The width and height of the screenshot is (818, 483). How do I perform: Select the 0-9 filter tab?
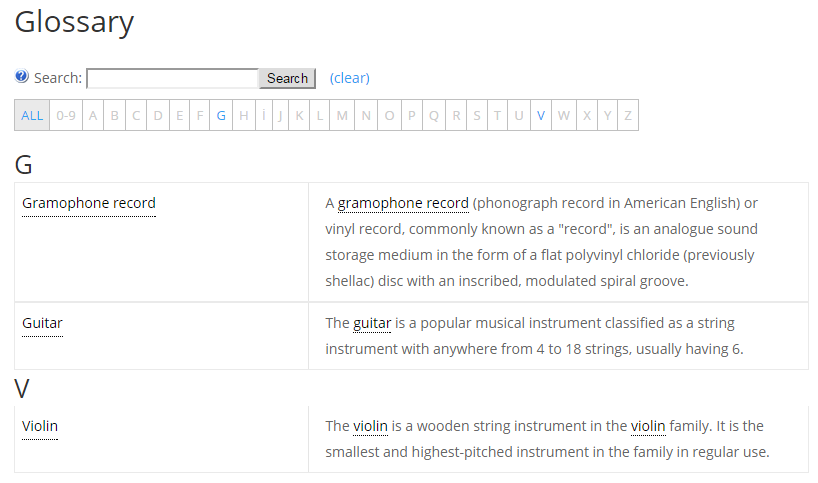point(66,115)
